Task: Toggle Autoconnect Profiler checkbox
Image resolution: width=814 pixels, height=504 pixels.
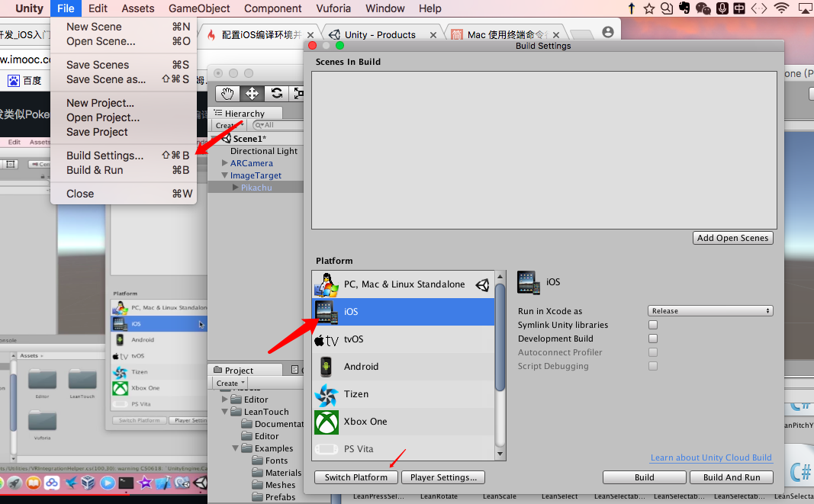Action: point(653,352)
